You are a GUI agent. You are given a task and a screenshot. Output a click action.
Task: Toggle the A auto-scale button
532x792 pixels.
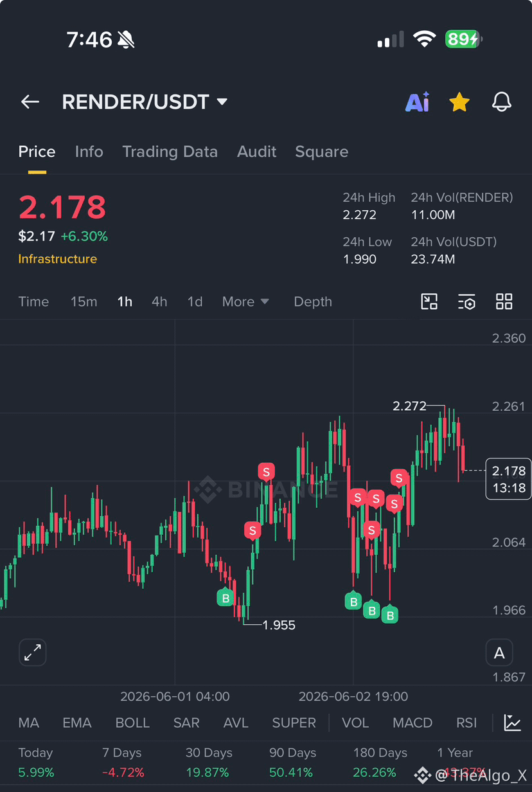tap(499, 653)
